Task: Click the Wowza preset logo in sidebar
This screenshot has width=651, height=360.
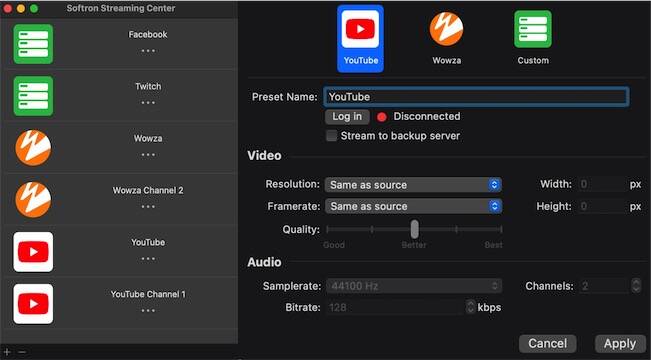Action: [x=33, y=148]
